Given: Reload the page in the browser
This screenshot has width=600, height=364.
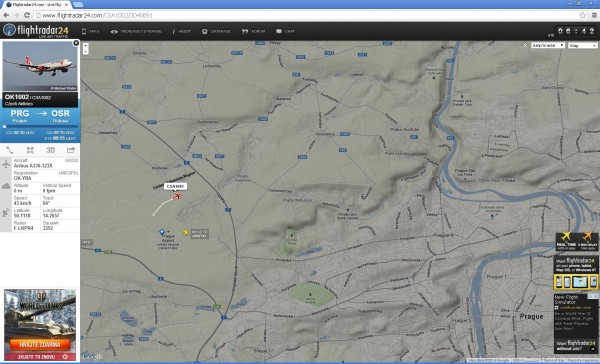Looking at the screenshot, I should [x=26, y=15].
